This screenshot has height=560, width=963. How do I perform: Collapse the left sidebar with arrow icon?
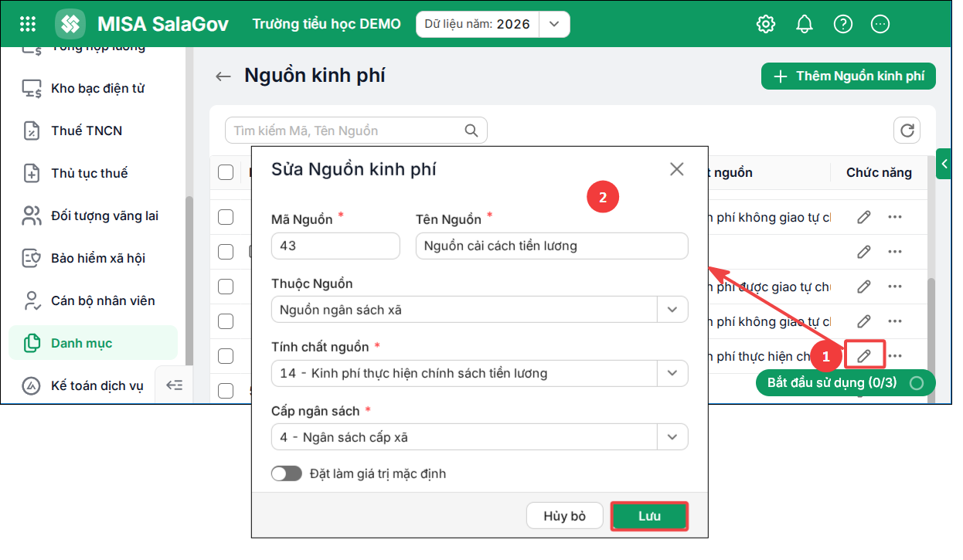tap(175, 385)
